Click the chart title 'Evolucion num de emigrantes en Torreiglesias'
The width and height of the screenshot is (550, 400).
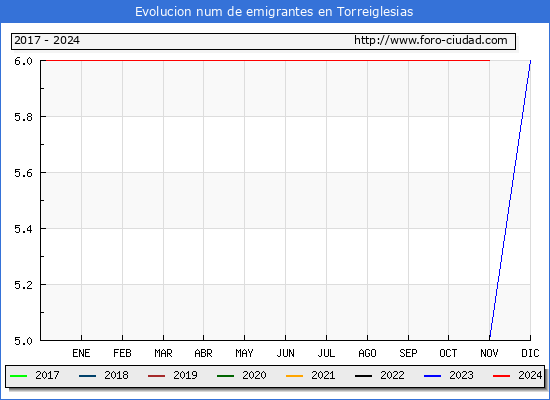[274, 12]
